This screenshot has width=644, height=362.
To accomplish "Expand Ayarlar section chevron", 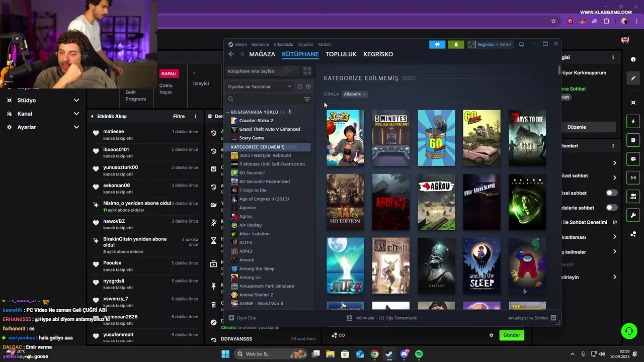I will (x=76, y=127).
